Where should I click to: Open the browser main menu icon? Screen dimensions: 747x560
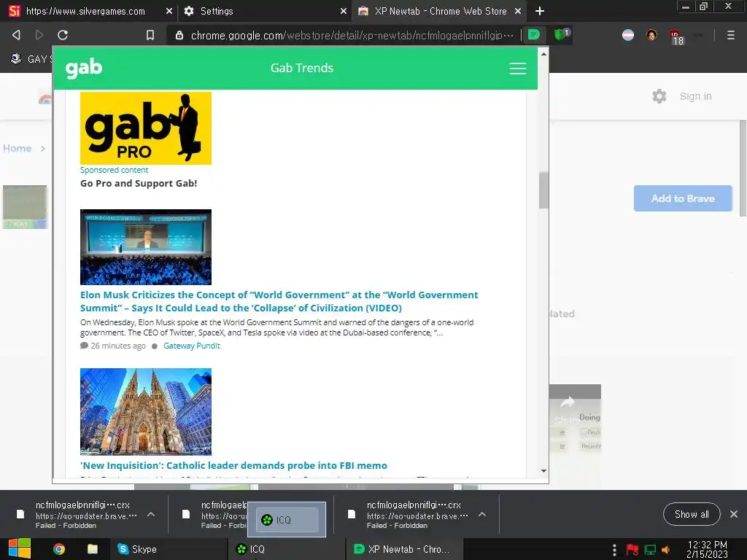(730, 35)
